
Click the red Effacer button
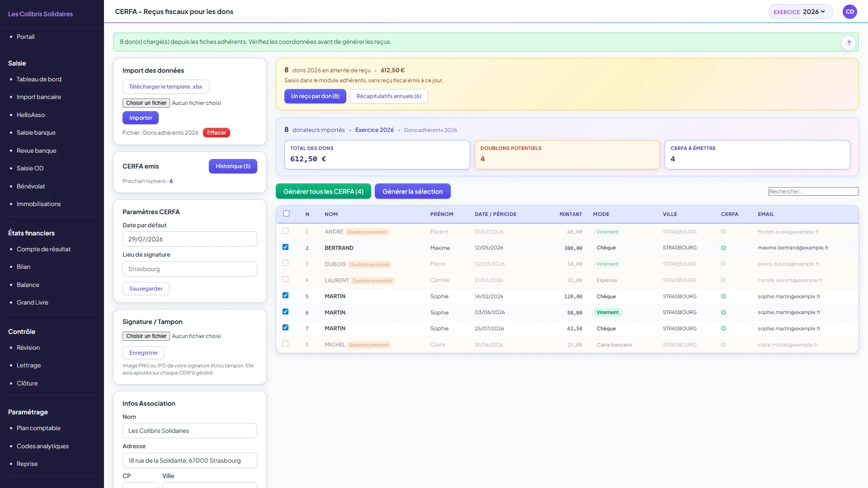[217, 133]
